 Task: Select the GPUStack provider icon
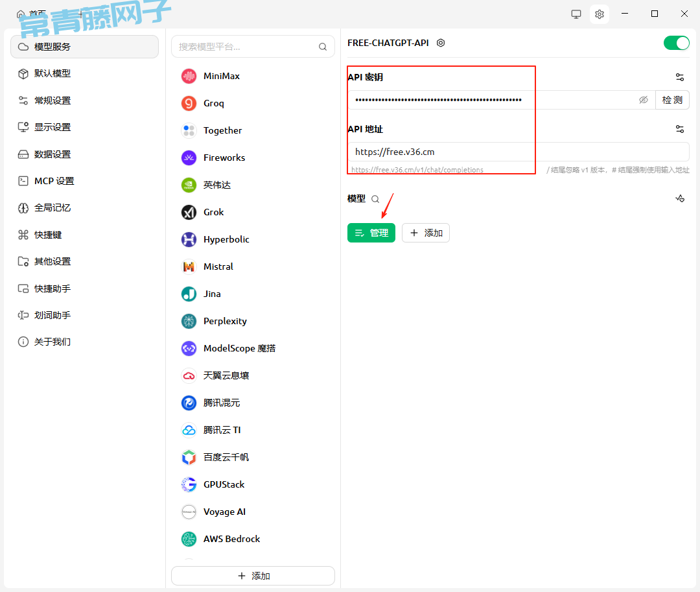[x=189, y=484]
